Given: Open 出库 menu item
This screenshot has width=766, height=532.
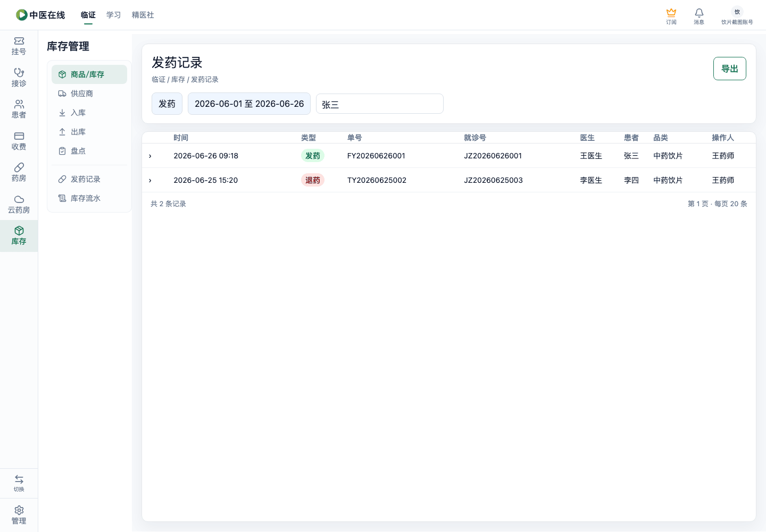Looking at the screenshot, I should (89, 132).
